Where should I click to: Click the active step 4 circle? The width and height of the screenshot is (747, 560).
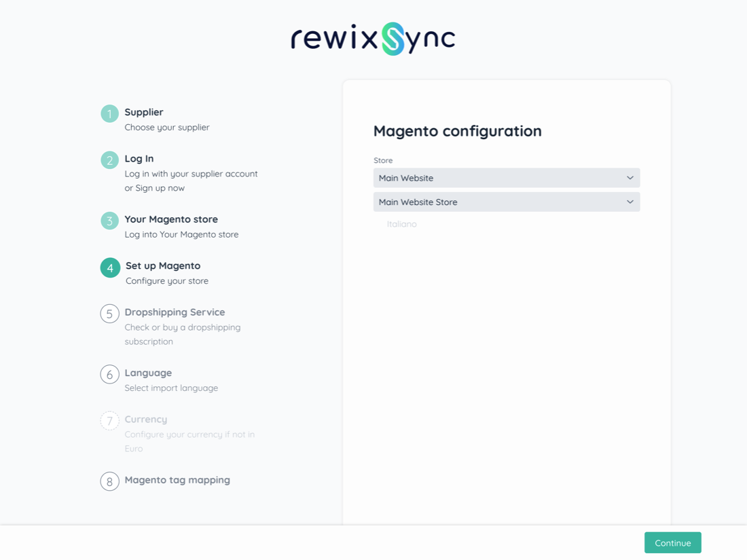[x=110, y=267]
